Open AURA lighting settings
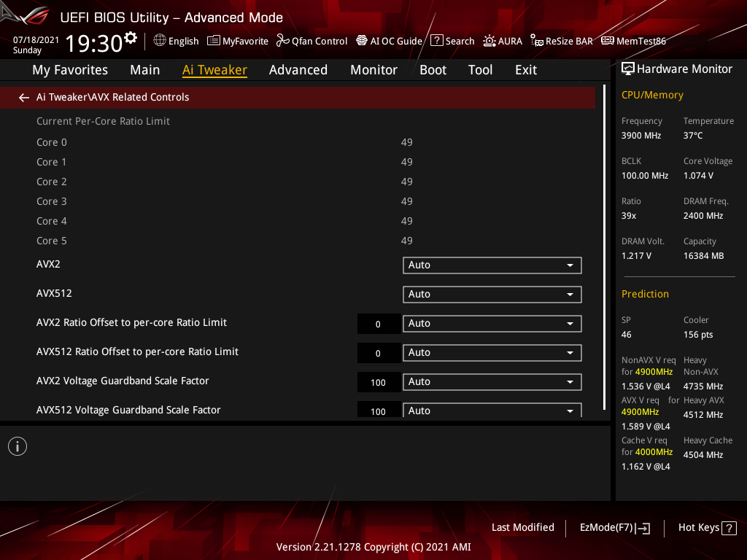 [x=503, y=41]
